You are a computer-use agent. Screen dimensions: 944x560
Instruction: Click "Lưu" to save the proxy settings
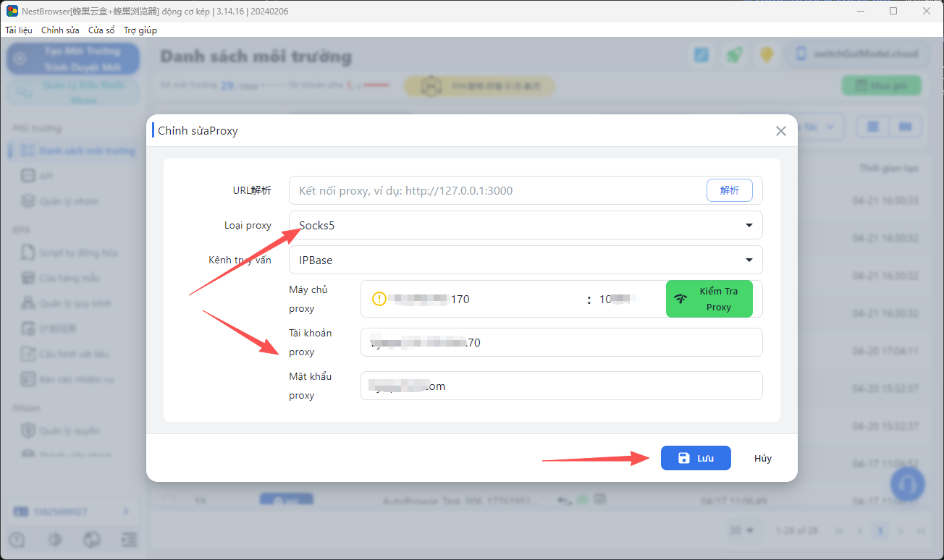coord(695,457)
